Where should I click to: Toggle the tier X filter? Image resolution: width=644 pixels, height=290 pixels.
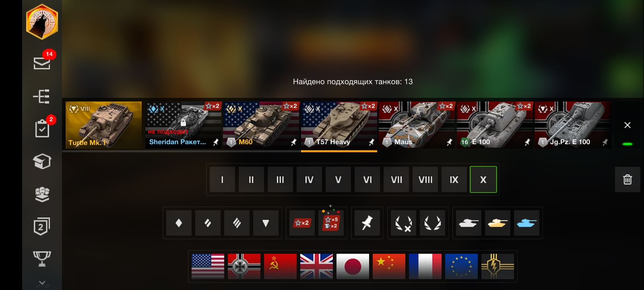[x=483, y=180]
